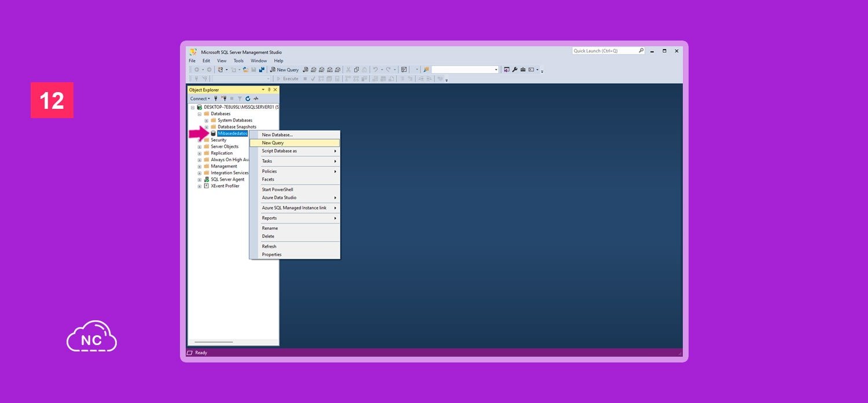Click the wrench Properties icon in toolbar
Viewport: 868px width, 403px height.
coord(514,69)
